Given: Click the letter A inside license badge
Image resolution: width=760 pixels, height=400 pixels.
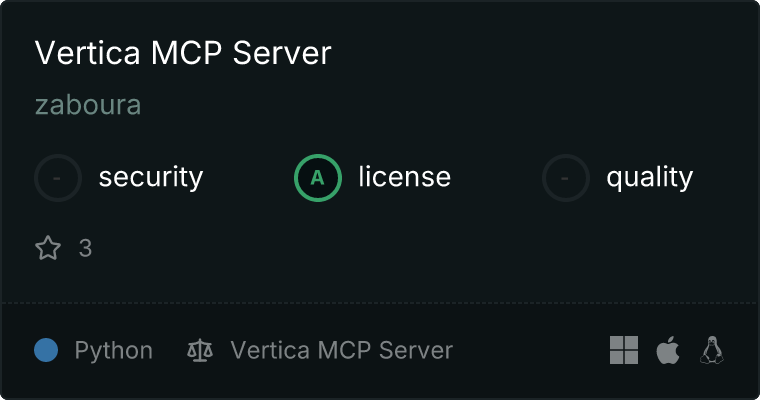Looking at the screenshot, I should pyautogui.click(x=317, y=178).
